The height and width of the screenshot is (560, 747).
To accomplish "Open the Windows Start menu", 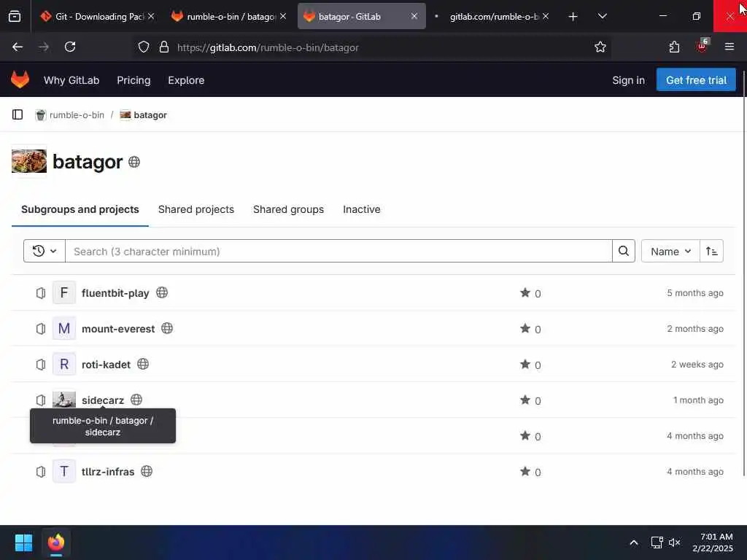I will point(24,542).
